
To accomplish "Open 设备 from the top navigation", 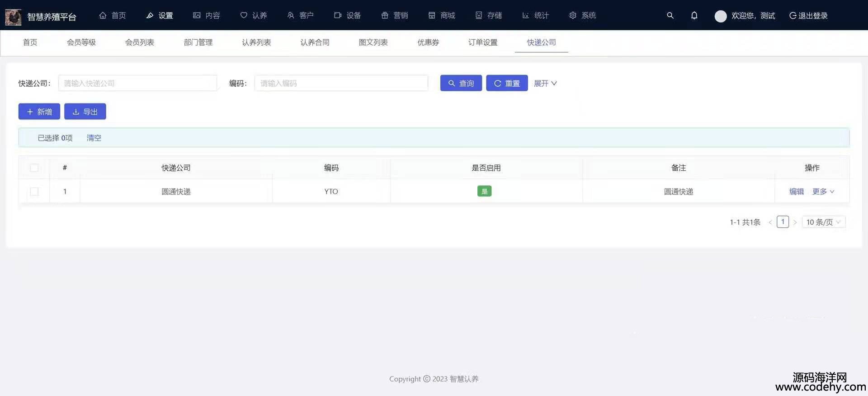I will tap(347, 15).
